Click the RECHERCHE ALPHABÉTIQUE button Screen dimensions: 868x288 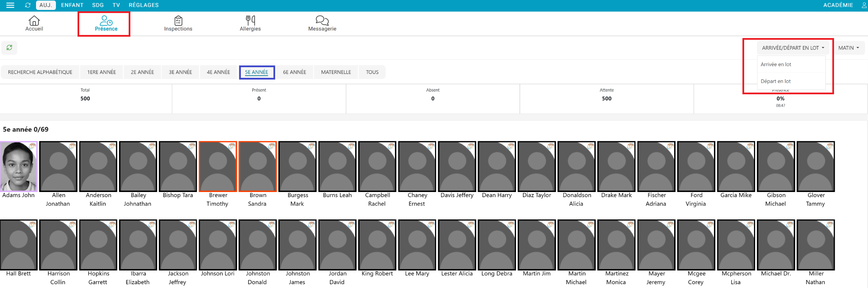40,72
